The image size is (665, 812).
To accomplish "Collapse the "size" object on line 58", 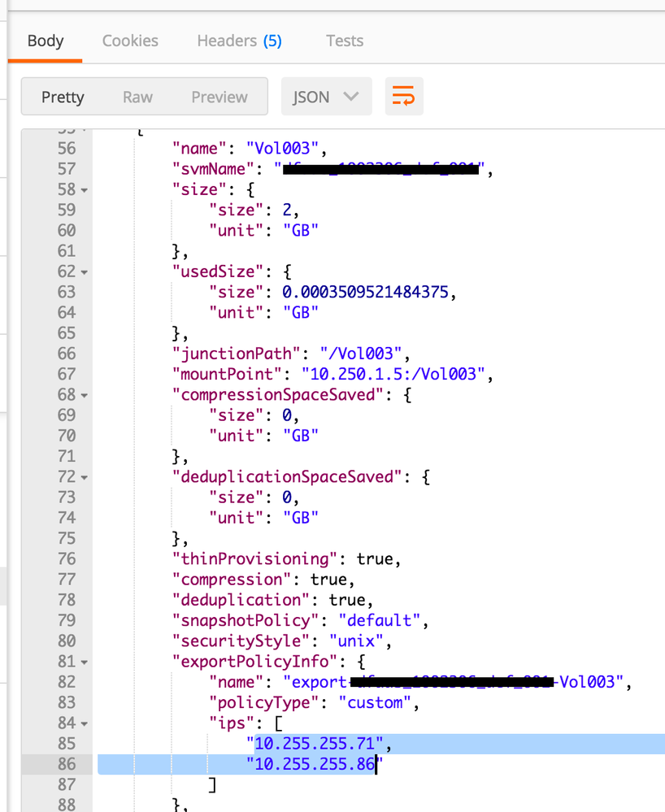I will [x=84, y=189].
